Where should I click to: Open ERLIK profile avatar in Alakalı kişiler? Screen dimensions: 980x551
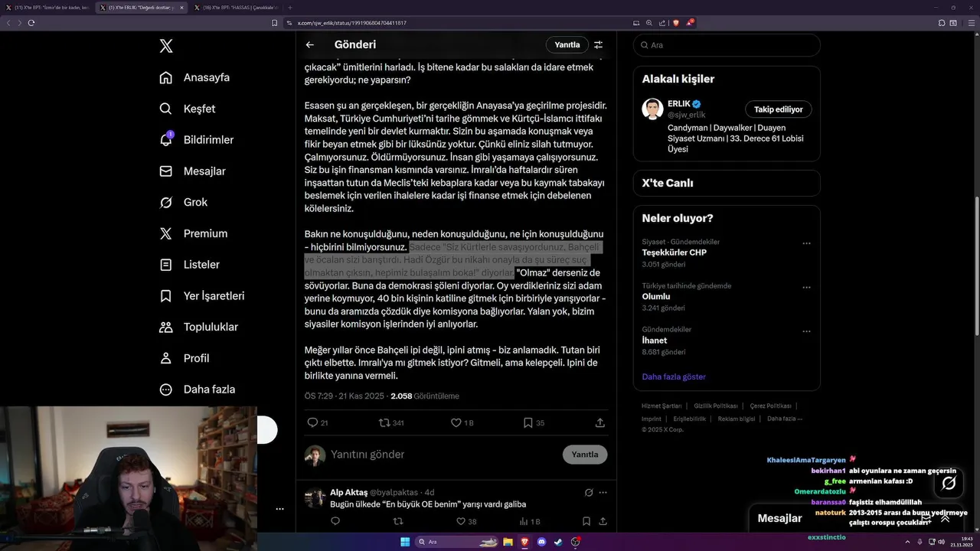pyautogui.click(x=652, y=109)
